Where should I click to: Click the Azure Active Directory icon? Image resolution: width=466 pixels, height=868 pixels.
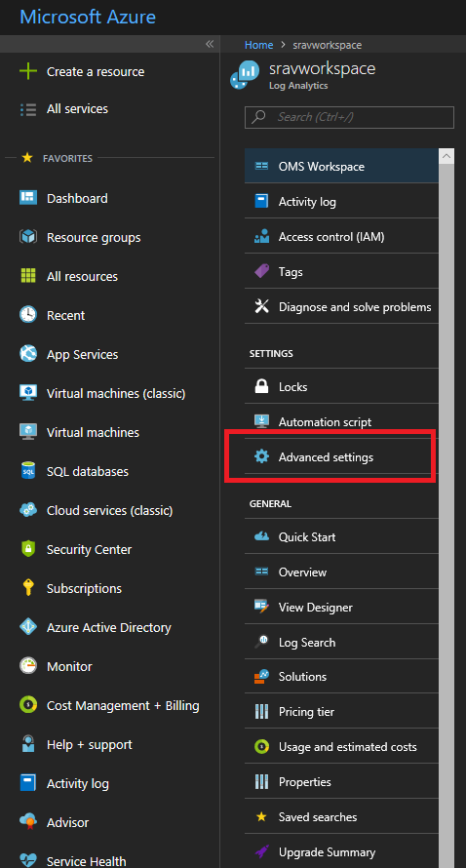(x=27, y=627)
